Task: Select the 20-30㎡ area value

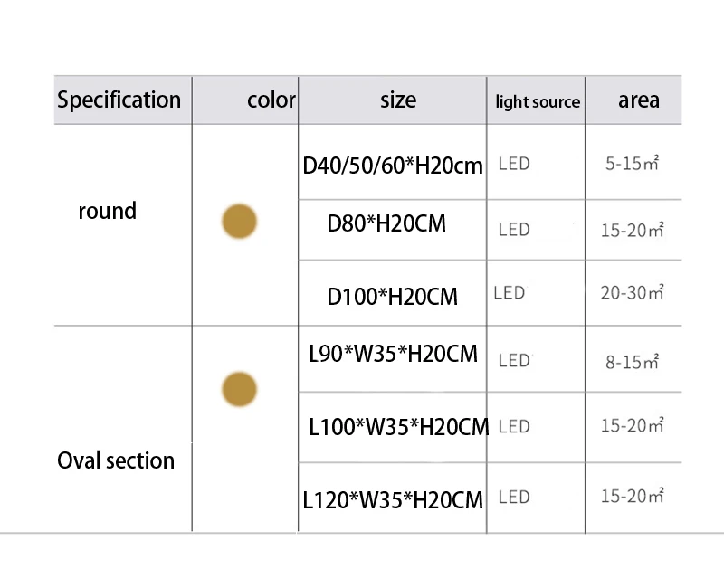Action: coord(633,293)
